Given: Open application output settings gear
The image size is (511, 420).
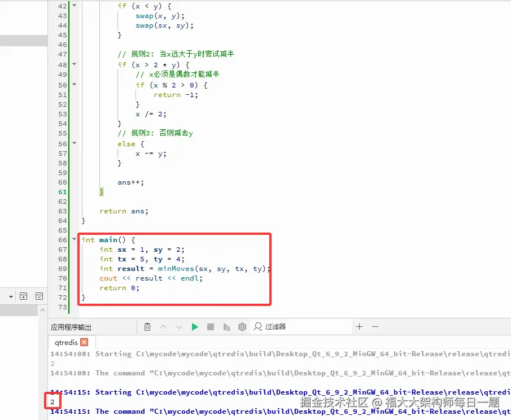Looking at the screenshot, I should pos(242,327).
